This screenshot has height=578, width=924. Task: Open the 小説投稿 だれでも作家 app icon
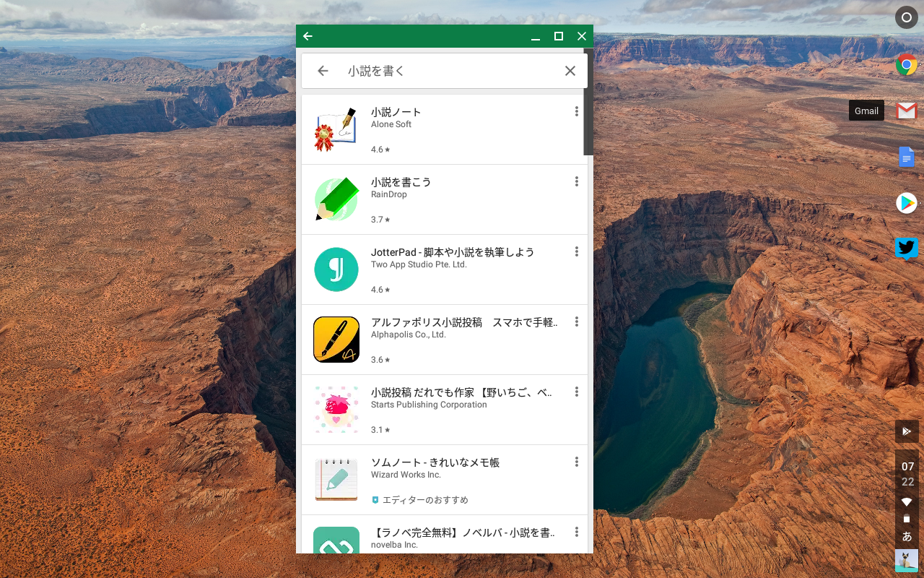click(x=336, y=410)
